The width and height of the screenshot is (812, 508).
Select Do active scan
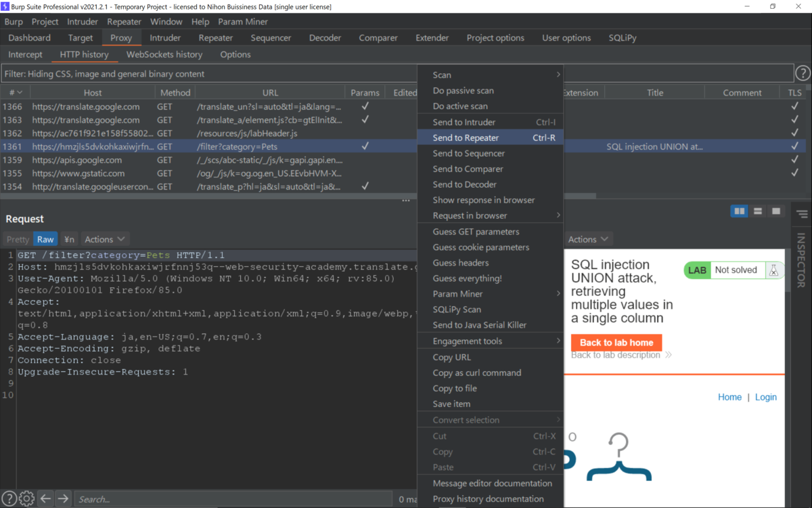(491, 106)
